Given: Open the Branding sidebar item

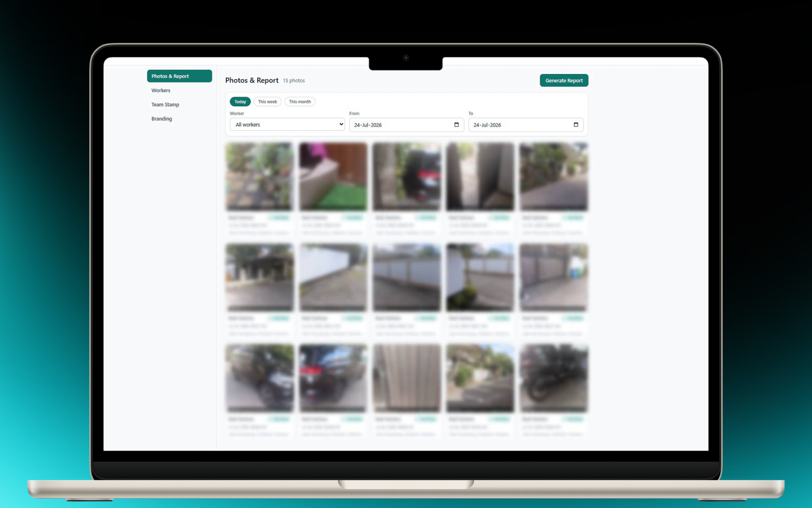Looking at the screenshot, I should point(162,119).
